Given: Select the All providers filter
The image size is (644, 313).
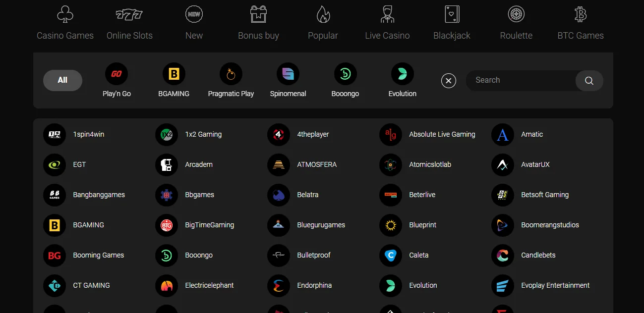Looking at the screenshot, I should [x=62, y=80].
